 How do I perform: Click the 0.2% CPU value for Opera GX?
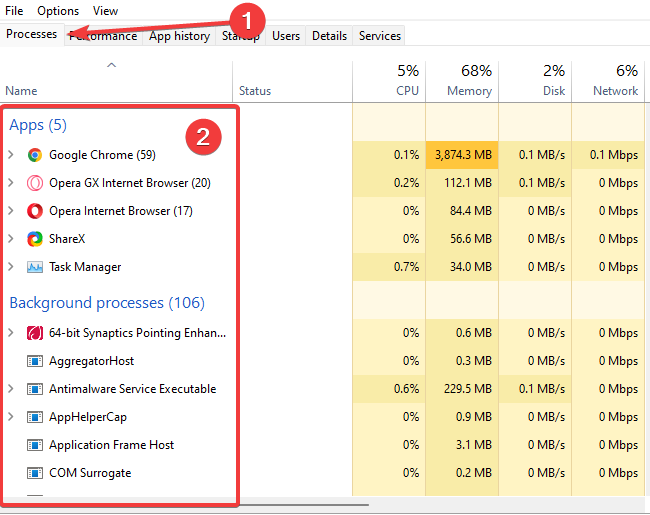click(x=406, y=183)
